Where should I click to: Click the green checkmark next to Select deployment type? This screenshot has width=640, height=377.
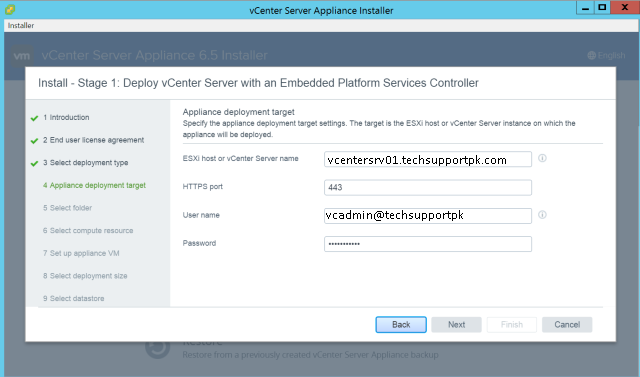click(34, 164)
